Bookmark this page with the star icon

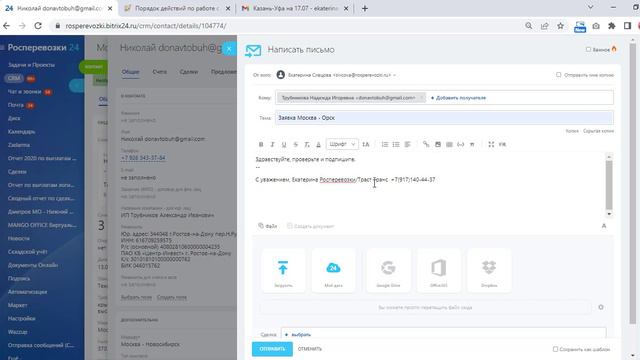(x=560, y=26)
